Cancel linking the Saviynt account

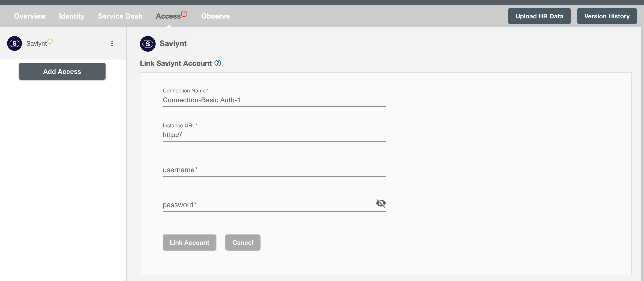click(243, 243)
